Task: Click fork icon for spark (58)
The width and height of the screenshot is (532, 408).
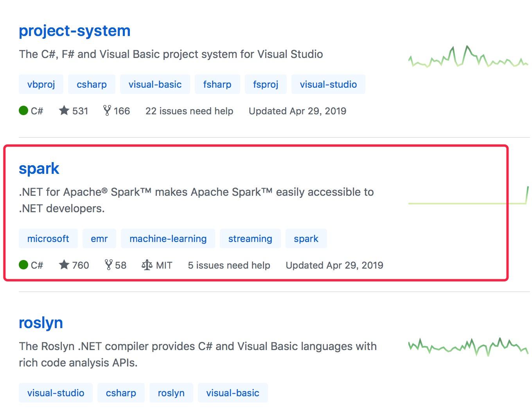Action: coord(109,265)
